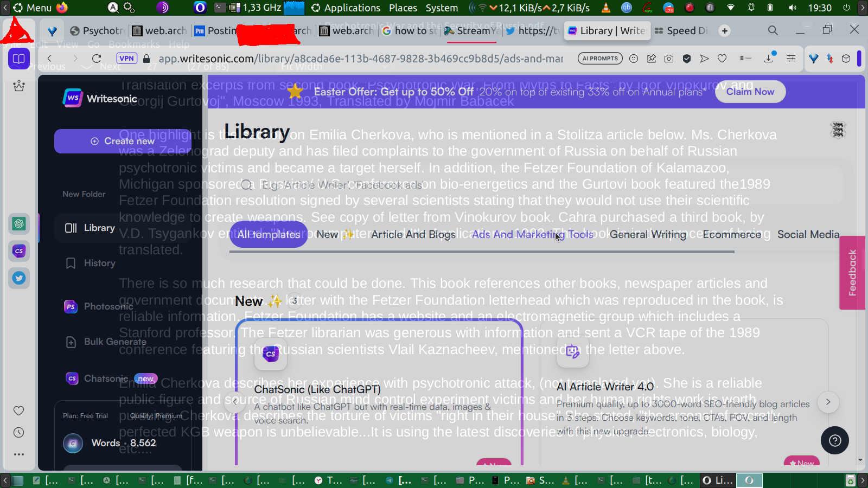Select the Ads And Marketing Tools category
Viewport: 868px width, 488px height.
pos(532,234)
